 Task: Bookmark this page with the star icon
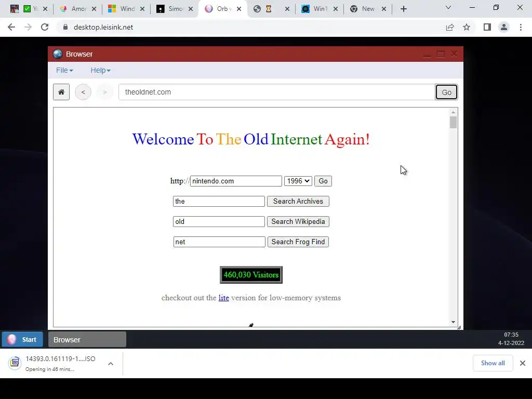[467, 27]
